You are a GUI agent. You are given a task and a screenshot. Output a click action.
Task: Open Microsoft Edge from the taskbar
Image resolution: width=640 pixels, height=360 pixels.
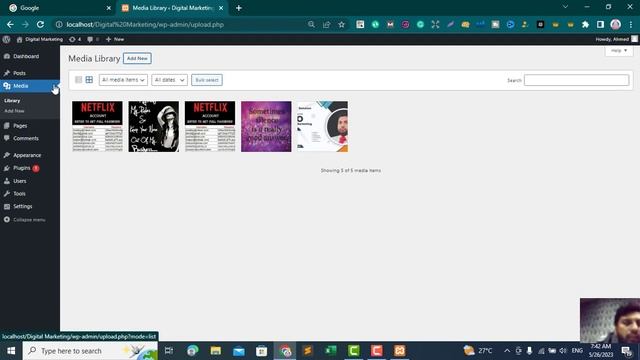click(193, 351)
